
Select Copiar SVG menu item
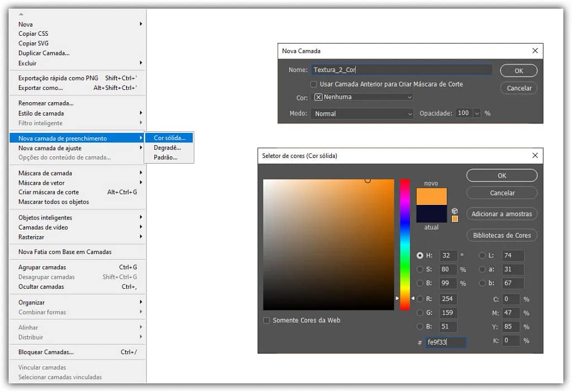[78, 44]
